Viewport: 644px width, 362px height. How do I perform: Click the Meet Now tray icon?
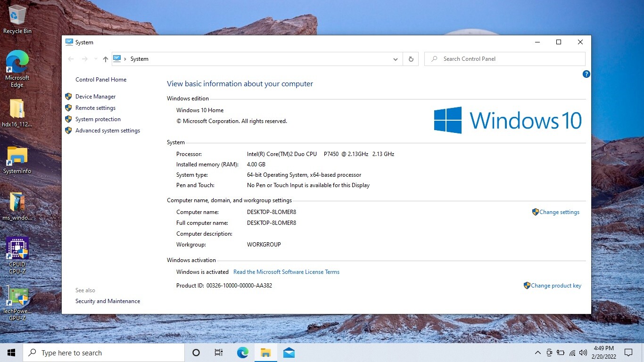[x=549, y=353]
